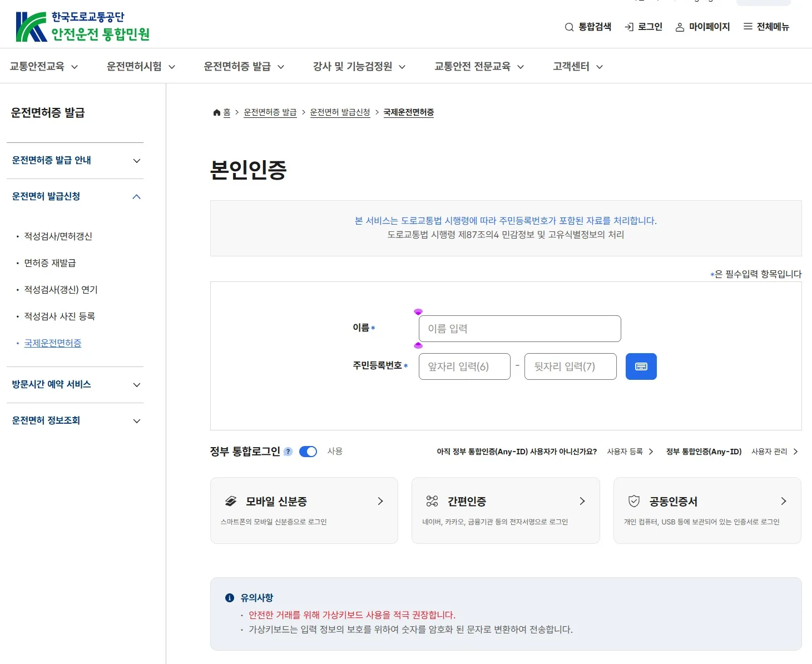Screen dimensions: 812x664
Task: Select 면허증 재발급 in sidebar
Action: pyautogui.click(x=50, y=263)
